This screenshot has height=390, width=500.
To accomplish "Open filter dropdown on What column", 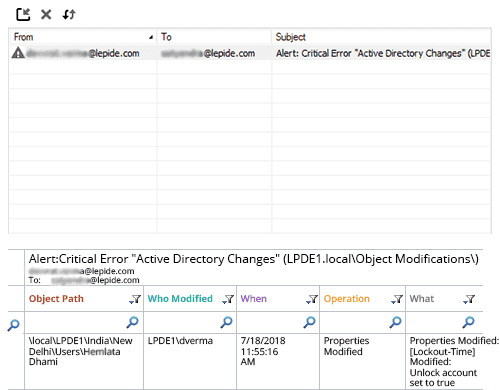I will 469,299.
